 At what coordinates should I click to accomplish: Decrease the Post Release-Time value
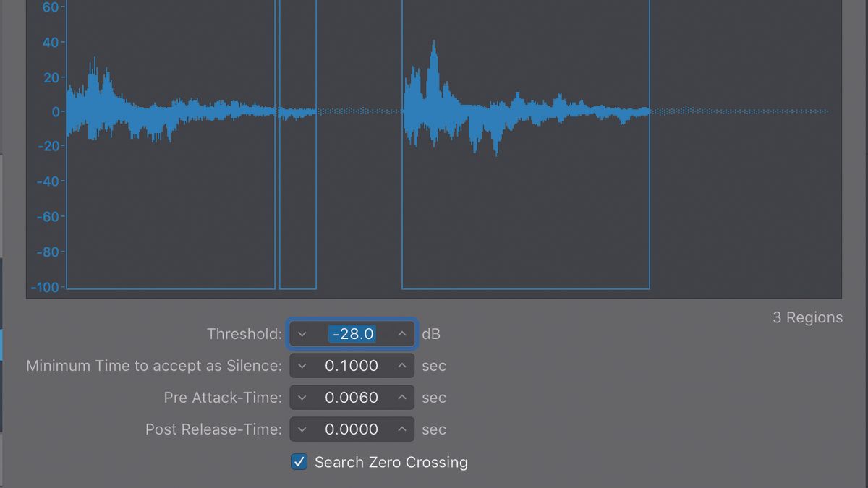pyautogui.click(x=302, y=429)
